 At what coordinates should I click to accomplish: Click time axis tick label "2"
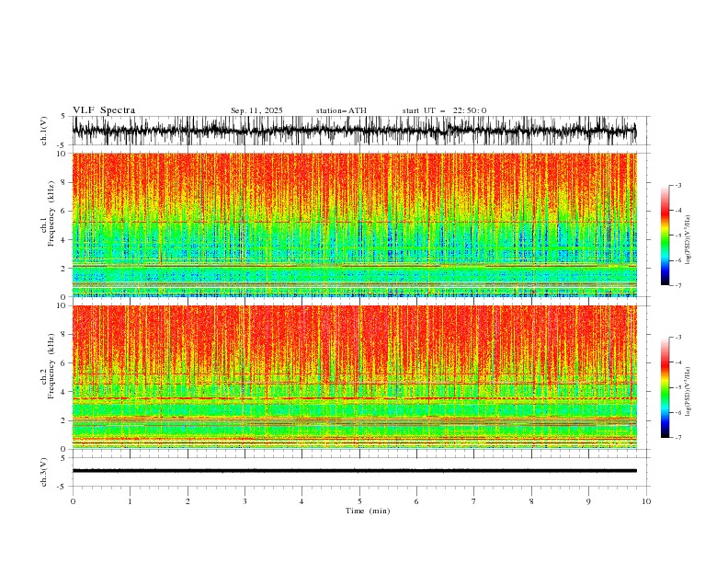click(188, 501)
